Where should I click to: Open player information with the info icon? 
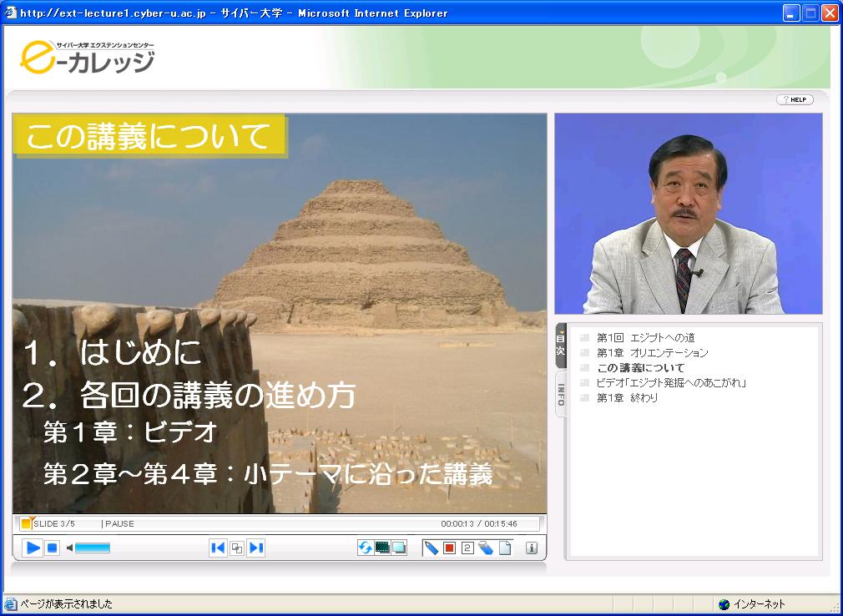pos(533,548)
